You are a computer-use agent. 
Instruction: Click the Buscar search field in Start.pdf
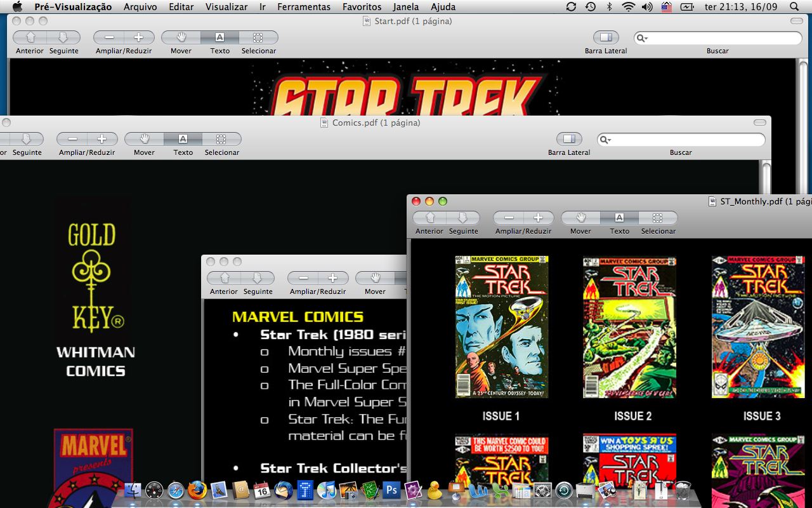pyautogui.click(x=718, y=38)
